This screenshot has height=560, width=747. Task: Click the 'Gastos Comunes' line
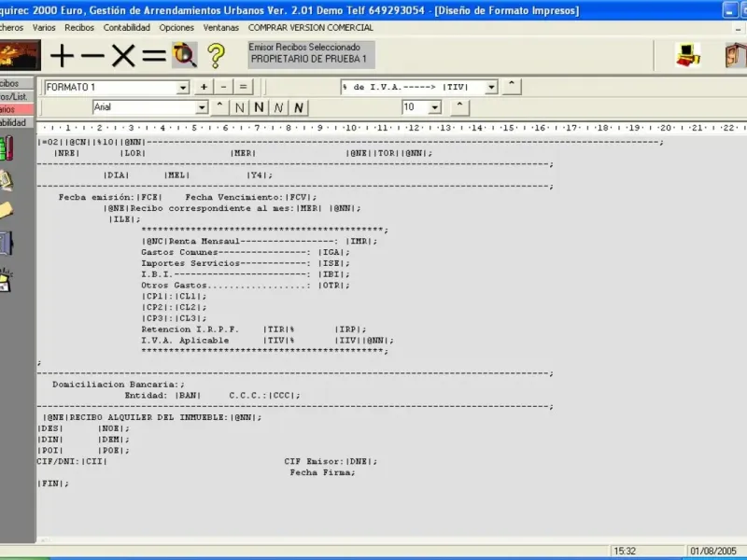(x=246, y=252)
